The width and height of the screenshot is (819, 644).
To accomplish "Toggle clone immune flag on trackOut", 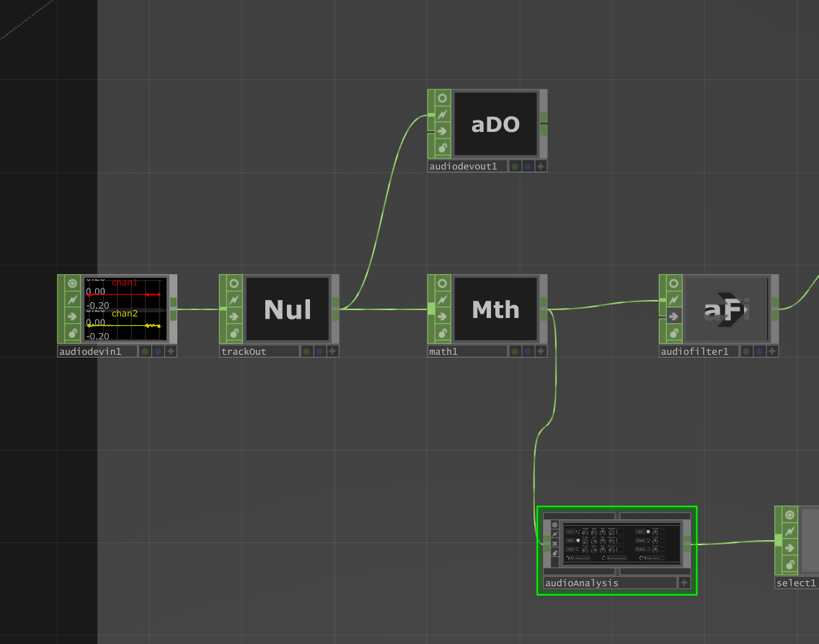I will point(234,300).
